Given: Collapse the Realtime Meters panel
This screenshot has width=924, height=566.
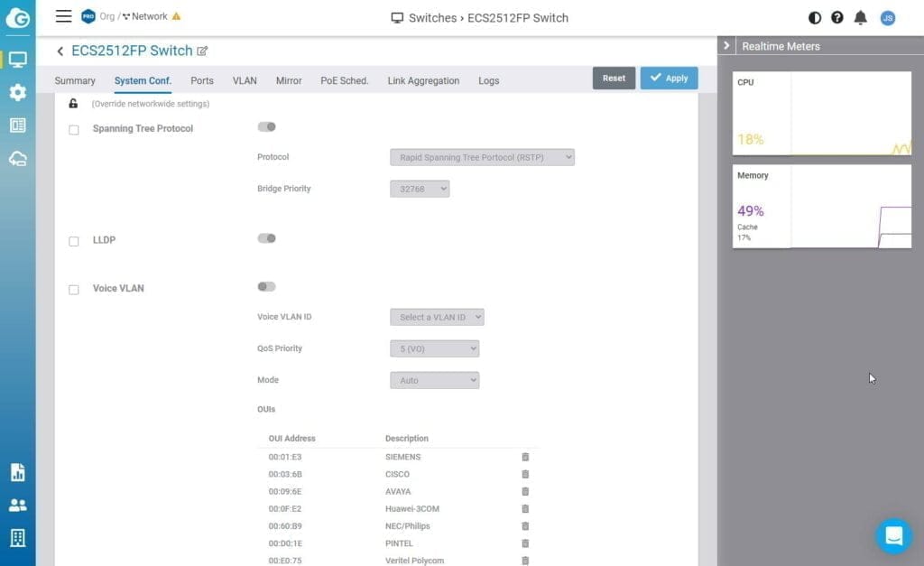Looking at the screenshot, I should click(726, 45).
